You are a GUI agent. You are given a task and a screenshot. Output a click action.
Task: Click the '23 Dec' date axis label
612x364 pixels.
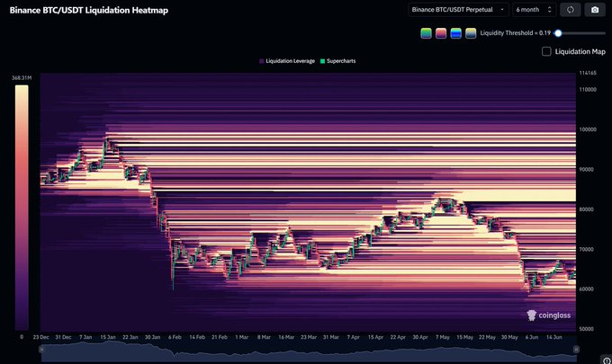point(41,337)
